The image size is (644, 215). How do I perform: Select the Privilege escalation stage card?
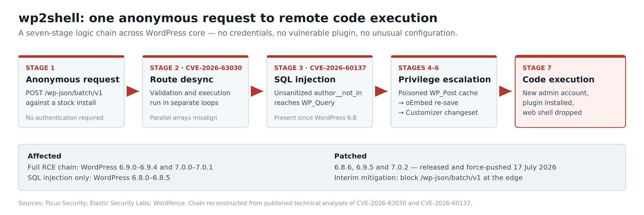point(444,91)
